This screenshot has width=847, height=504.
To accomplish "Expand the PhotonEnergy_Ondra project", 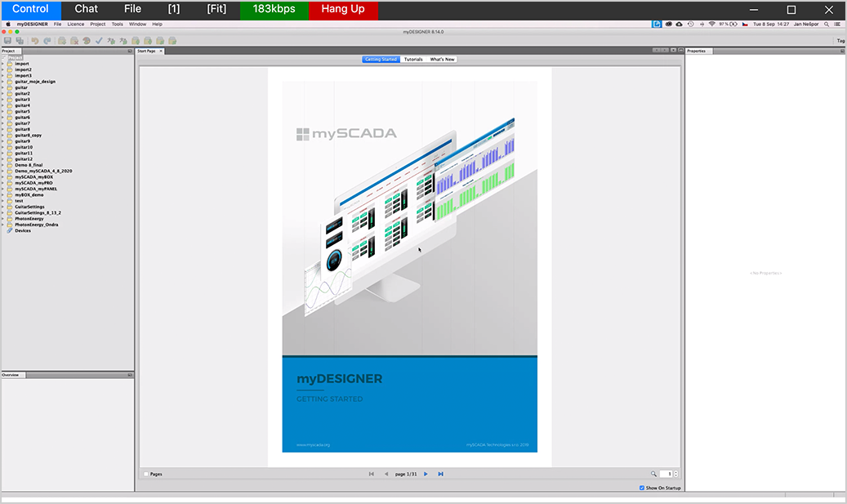I will [x=2, y=225].
